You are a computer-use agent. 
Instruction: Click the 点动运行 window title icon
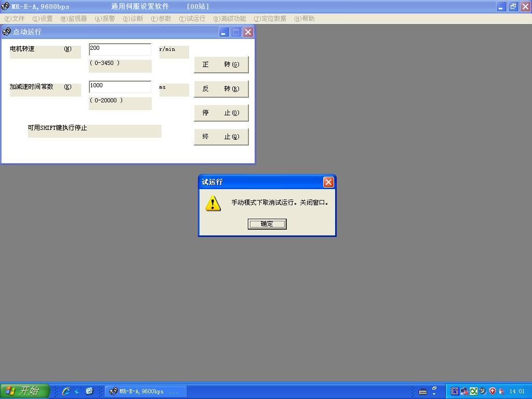click(x=7, y=32)
